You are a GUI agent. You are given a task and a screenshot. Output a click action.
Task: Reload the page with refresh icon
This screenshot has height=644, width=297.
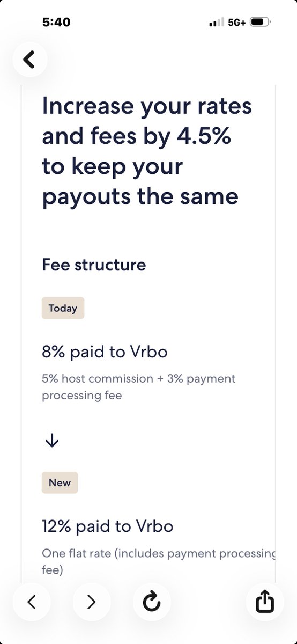coord(152,603)
